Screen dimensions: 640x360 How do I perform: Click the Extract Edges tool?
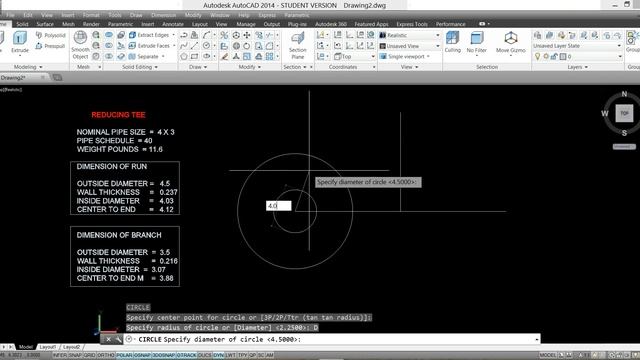149,35
